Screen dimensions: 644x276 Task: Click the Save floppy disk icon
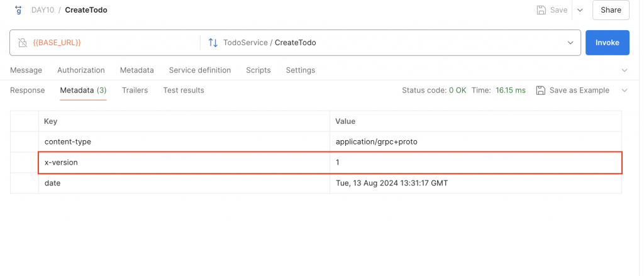pyautogui.click(x=541, y=10)
